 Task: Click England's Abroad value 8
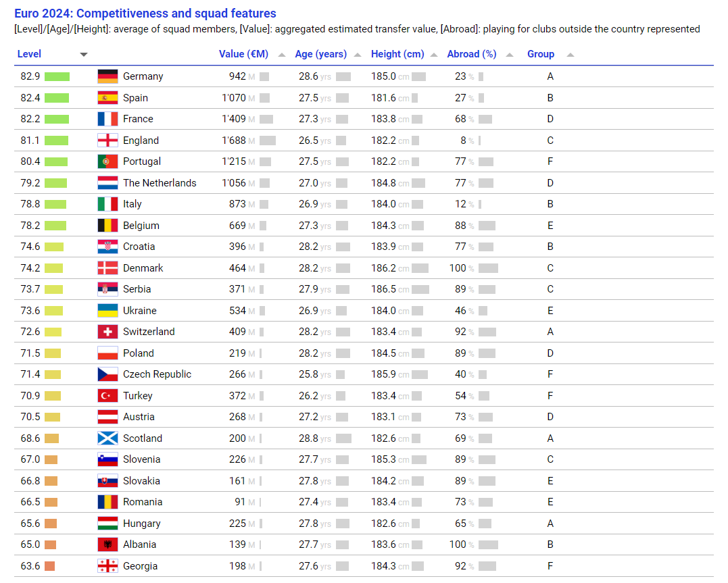click(463, 141)
